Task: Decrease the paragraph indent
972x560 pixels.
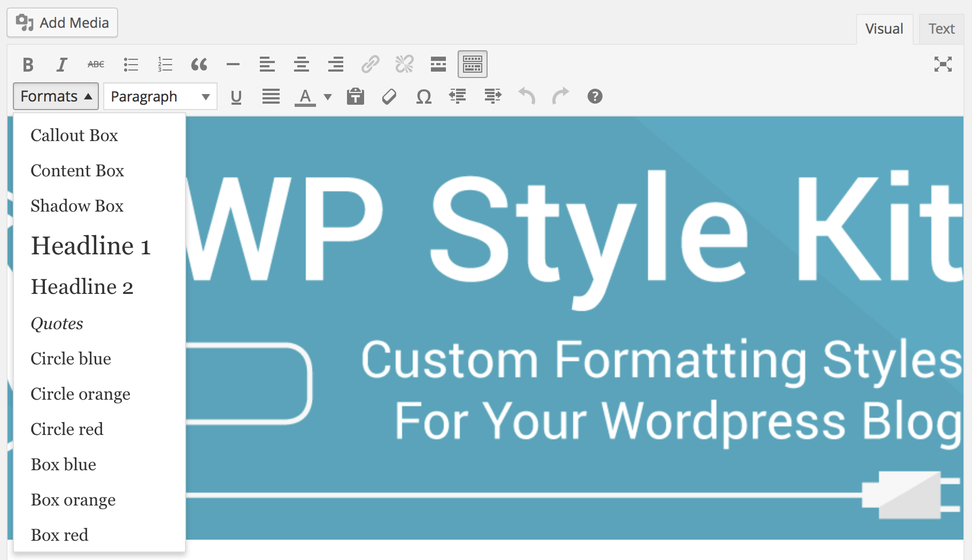Action: pyautogui.click(x=458, y=97)
